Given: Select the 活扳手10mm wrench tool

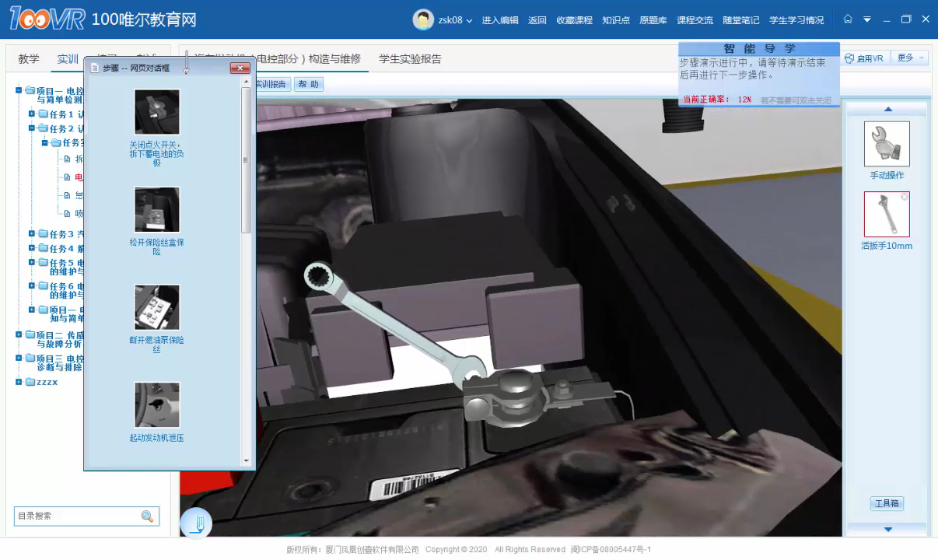Looking at the screenshot, I should 886,215.
